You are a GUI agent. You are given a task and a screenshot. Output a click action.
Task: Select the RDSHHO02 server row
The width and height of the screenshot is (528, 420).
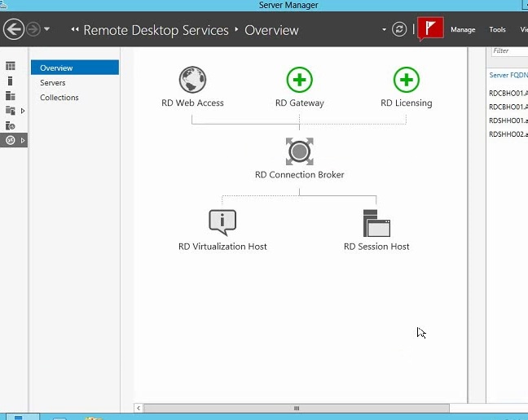point(508,134)
